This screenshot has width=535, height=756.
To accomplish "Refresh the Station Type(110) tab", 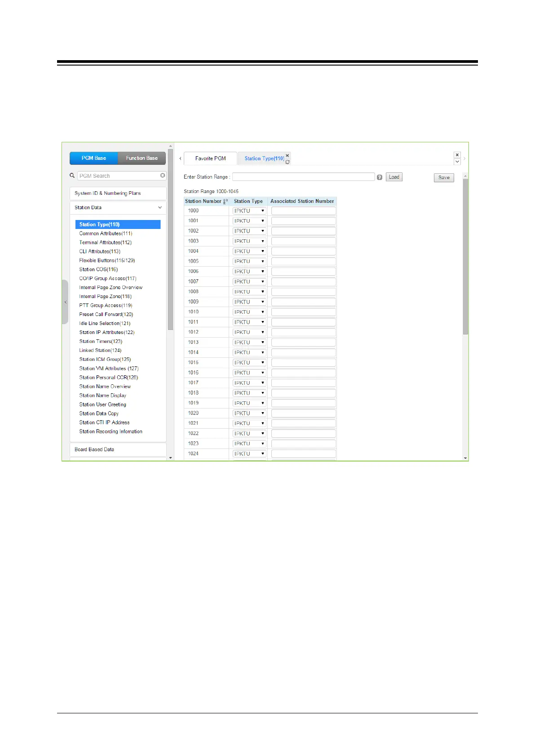I will 287,162.
